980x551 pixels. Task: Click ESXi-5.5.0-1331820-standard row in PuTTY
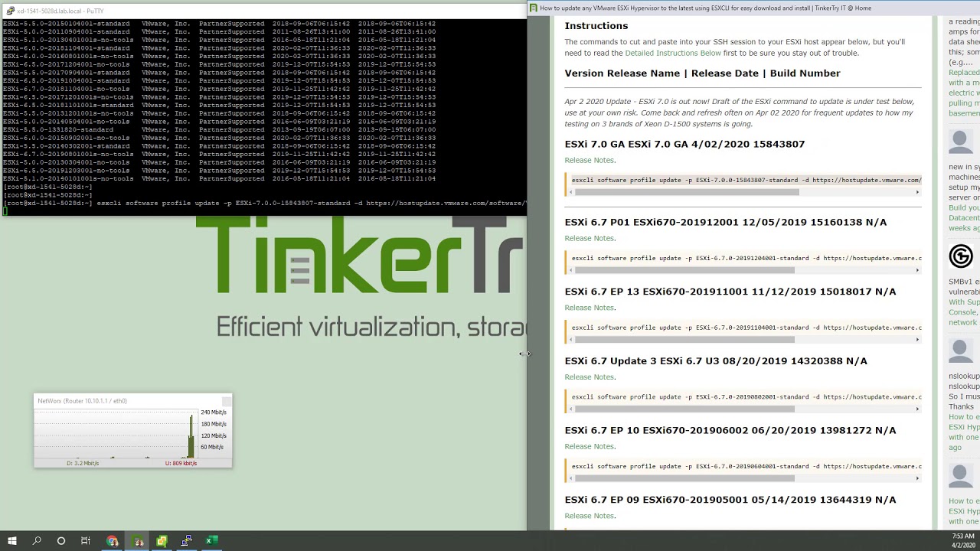point(220,130)
